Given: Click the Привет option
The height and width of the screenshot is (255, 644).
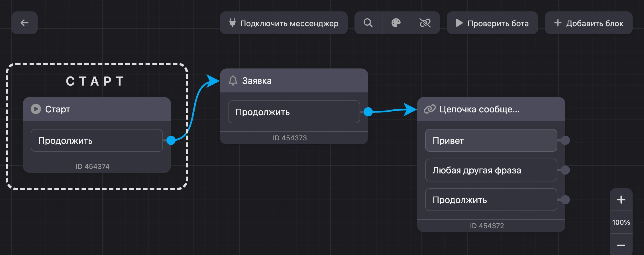Looking at the screenshot, I should coord(491,140).
